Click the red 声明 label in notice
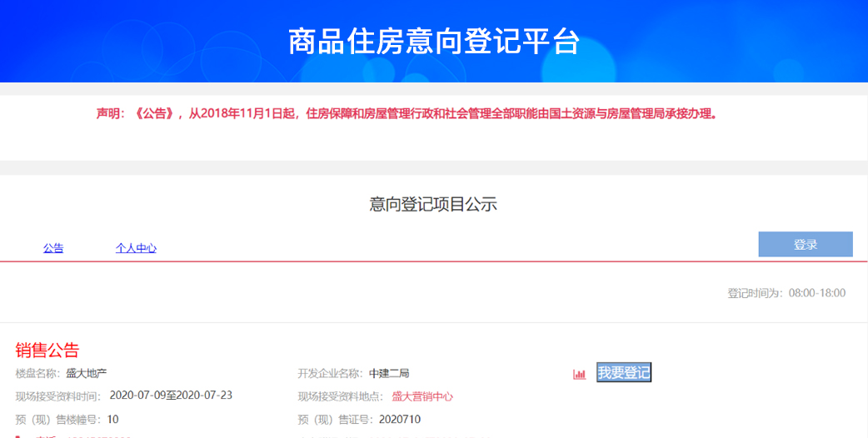The height and width of the screenshot is (438, 868). (x=112, y=113)
